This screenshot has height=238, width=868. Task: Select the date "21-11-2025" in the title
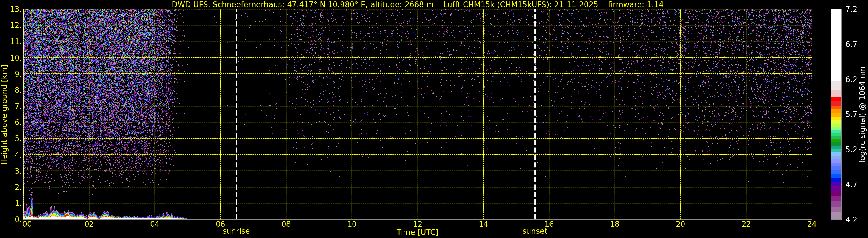[x=576, y=5]
